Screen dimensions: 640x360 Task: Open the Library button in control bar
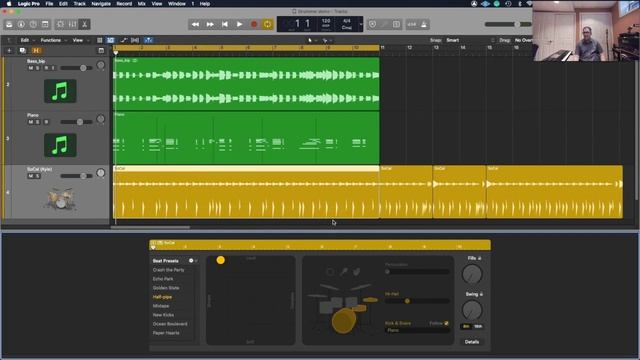coord(9,24)
